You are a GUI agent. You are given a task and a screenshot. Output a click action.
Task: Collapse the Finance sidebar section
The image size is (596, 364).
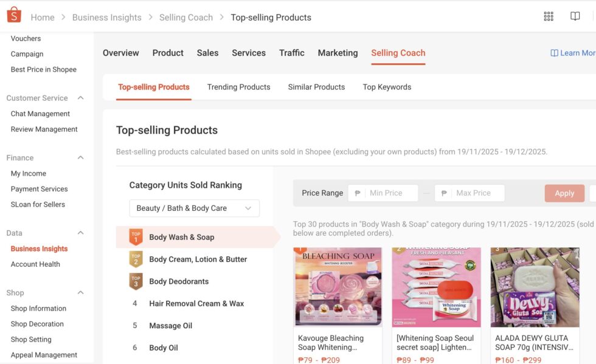[80, 157]
